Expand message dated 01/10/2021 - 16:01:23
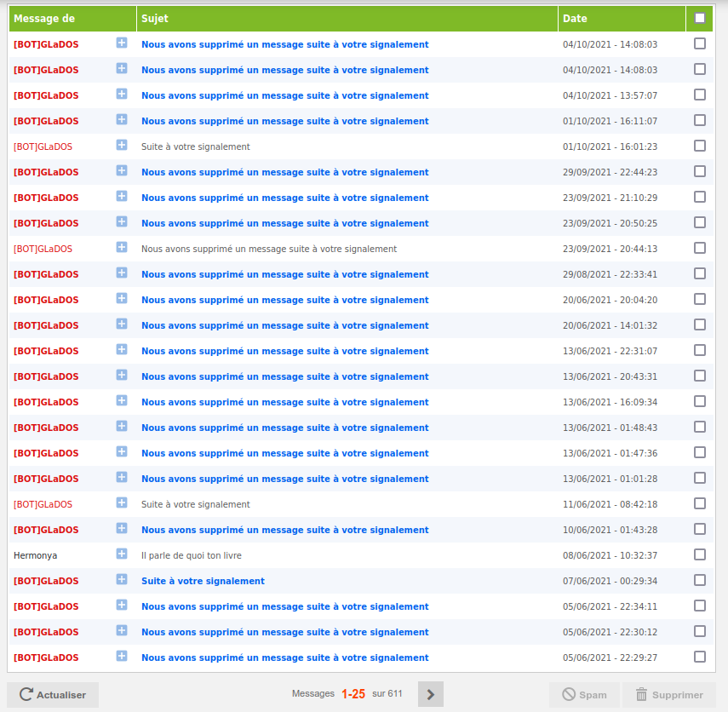Screen dimensions: 728x712 coord(122,146)
